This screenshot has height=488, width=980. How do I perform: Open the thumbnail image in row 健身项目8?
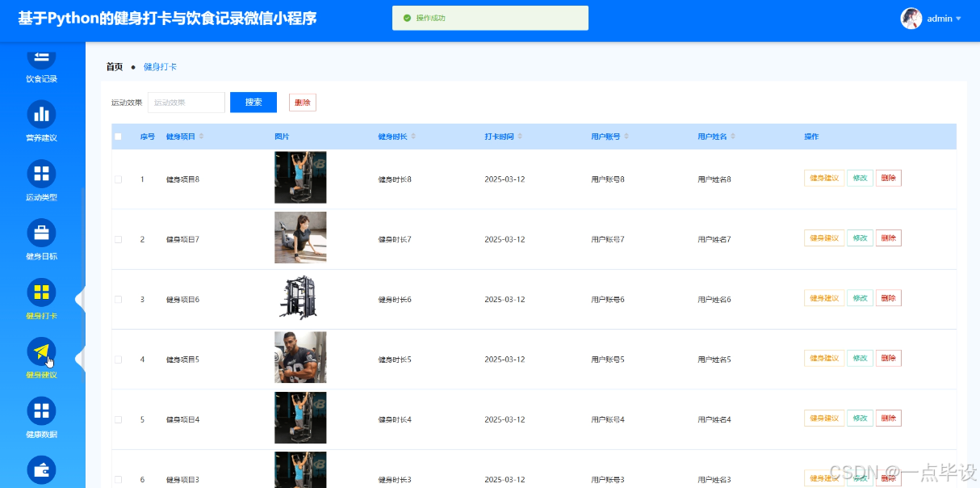coord(300,177)
